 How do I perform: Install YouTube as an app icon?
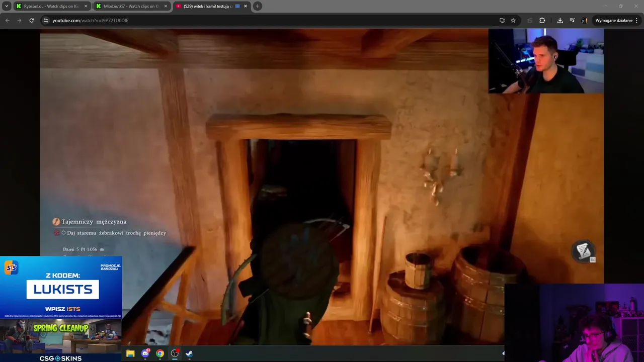[502, 20]
